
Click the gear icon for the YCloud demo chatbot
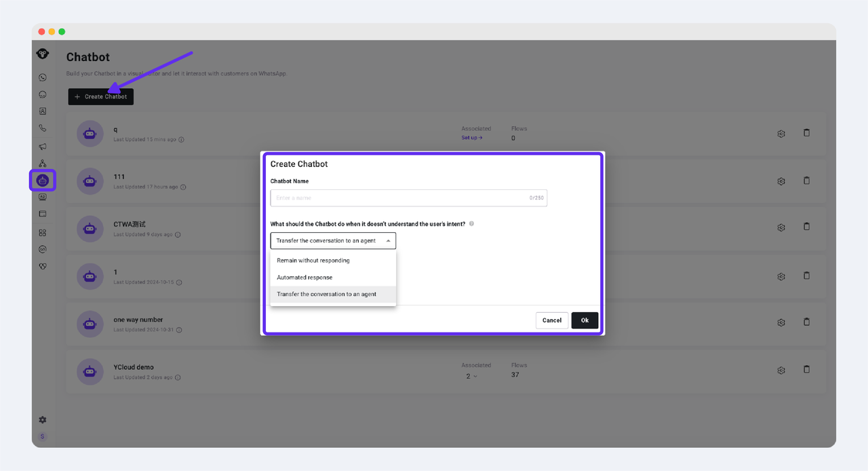(781, 371)
